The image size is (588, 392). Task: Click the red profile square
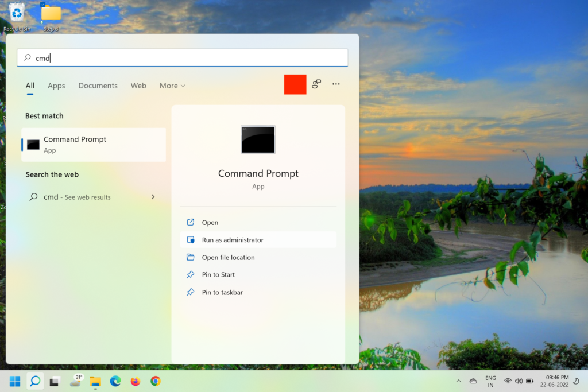(295, 84)
